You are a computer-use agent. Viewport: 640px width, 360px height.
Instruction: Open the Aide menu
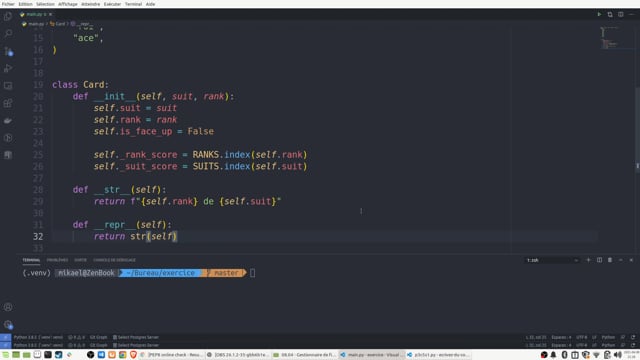(x=151, y=4)
